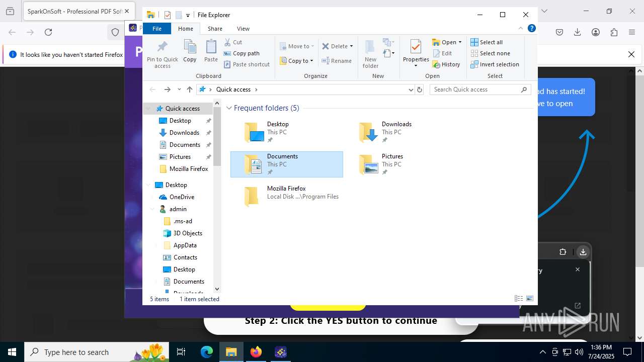Select the Documents frequent folder

point(287,164)
